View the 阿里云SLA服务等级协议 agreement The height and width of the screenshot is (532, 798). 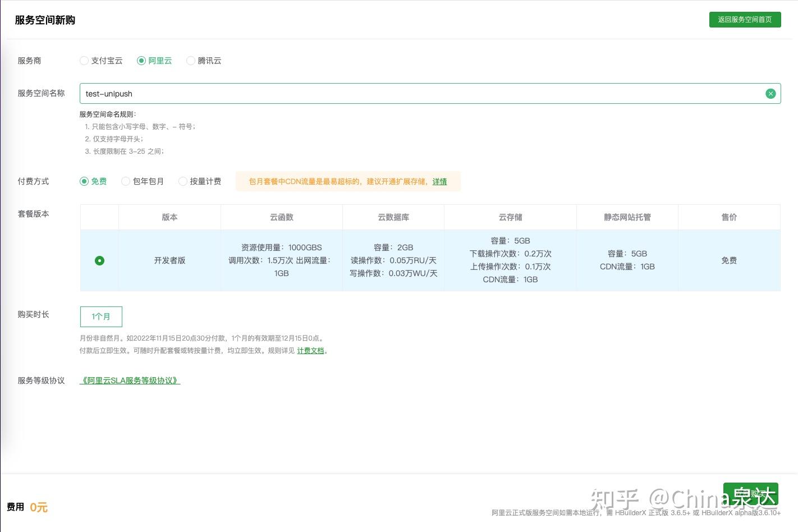click(x=130, y=380)
